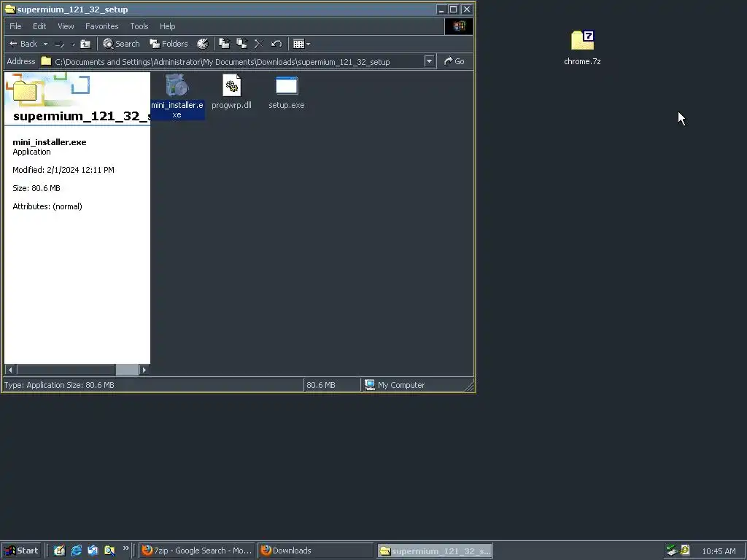Click the 'Attributes: (normal)' info pane text
747x560 pixels.
(47, 206)
